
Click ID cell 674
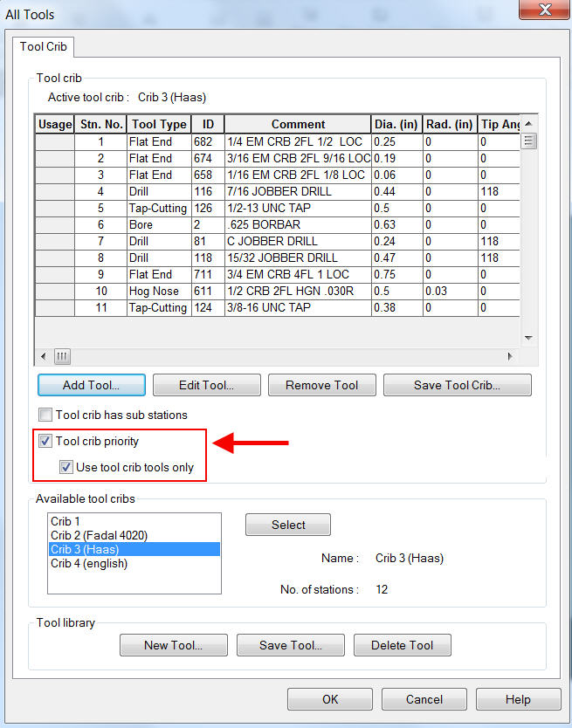(x=208, y=158)
